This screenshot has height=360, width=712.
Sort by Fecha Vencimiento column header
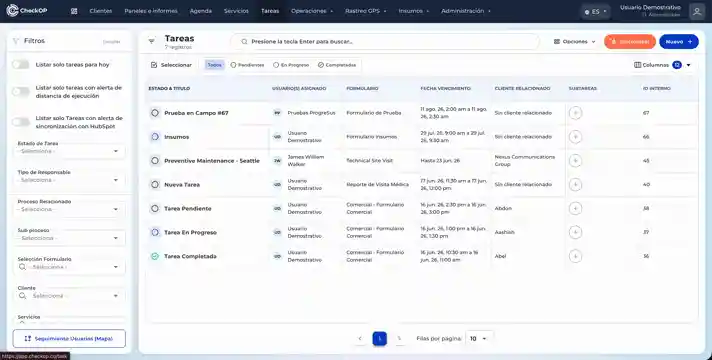click(445, 89)
